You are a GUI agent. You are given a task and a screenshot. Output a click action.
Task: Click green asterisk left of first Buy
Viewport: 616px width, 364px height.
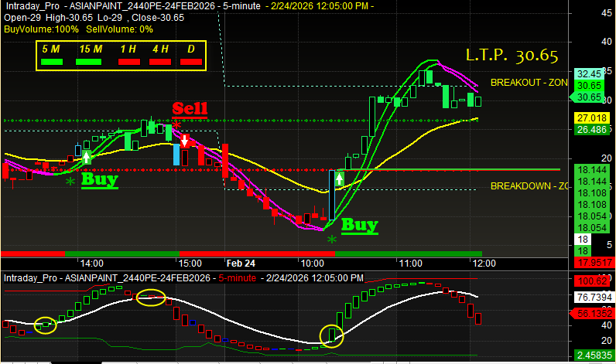click(70, 182)
